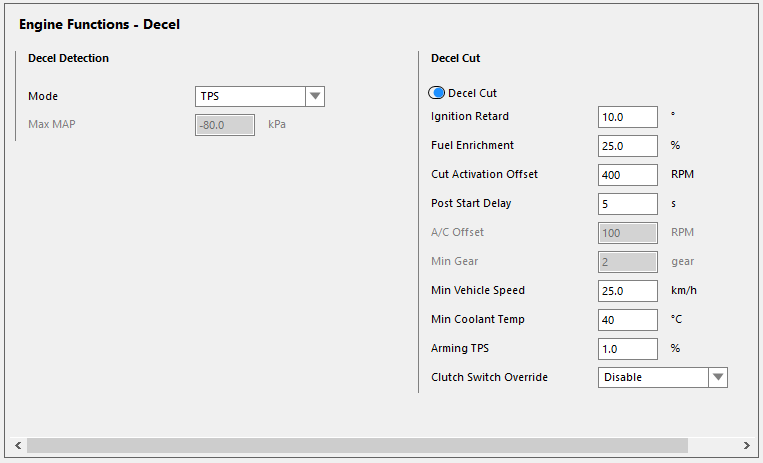Click the Ignition Retard label
The height and width of the screenshot is (463, 763).
point(470,116)
